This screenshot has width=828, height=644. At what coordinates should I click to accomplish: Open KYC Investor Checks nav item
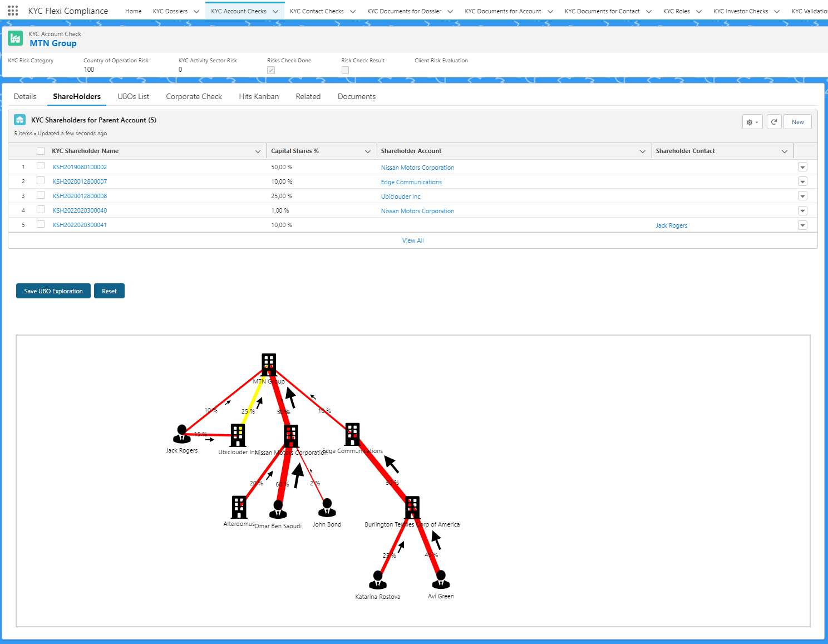(x=741, y=11)
